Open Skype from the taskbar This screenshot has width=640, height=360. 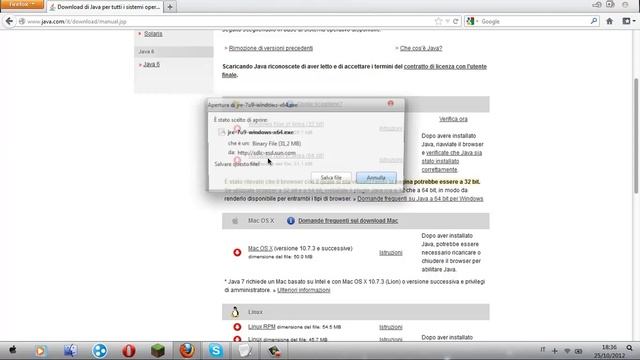(x=216, y=350)
